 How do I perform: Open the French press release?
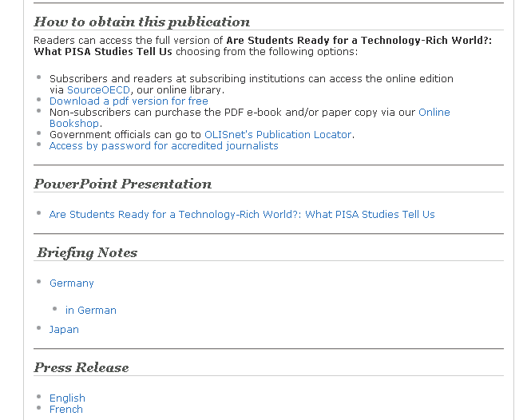pos(66,410)
